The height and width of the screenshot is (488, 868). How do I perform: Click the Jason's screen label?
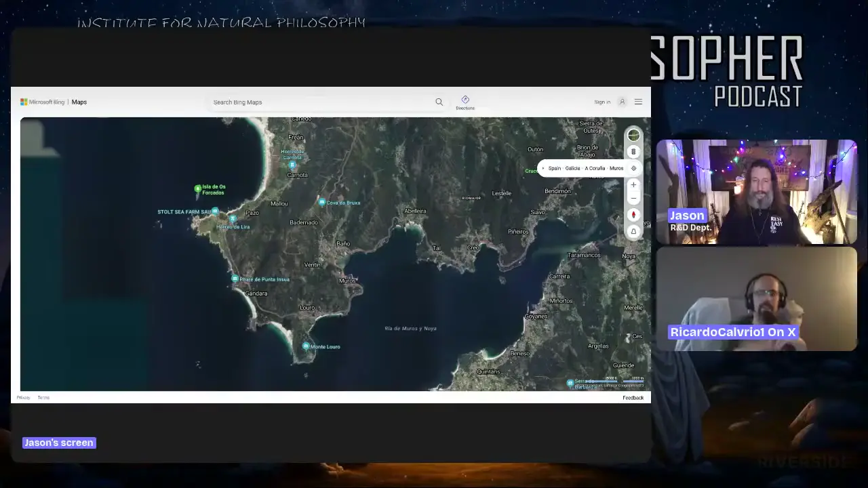pyautogui.click(x=59, y=443)
